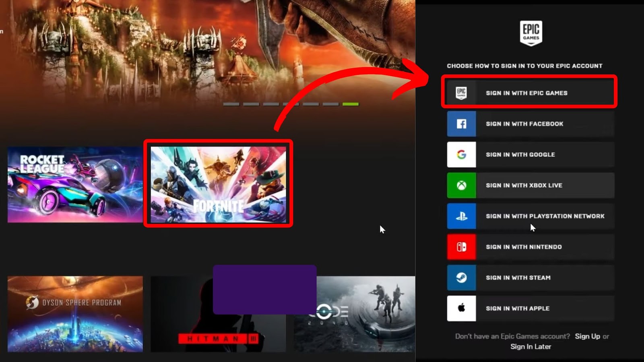Click the Epic Games logo above the sign-in heading

click(531, 33)
